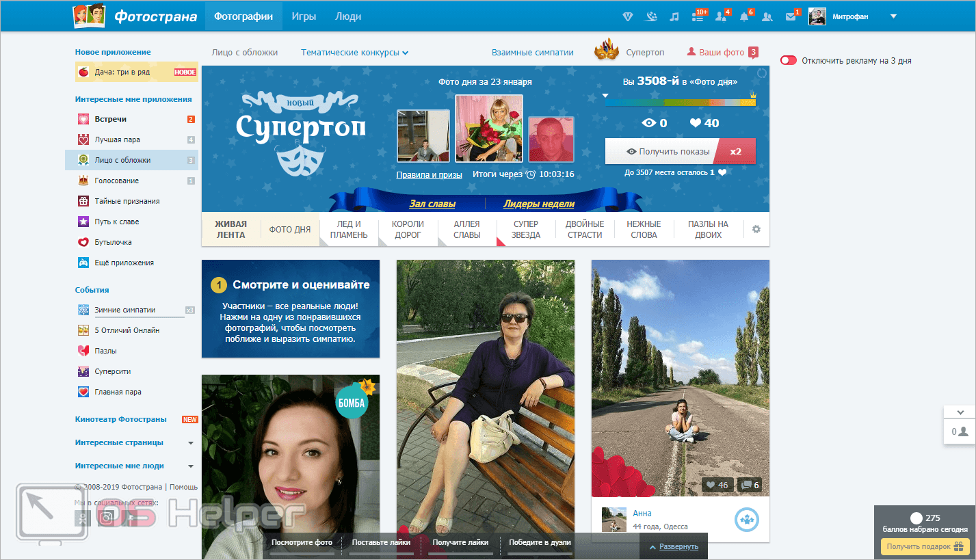Screen dimensions: 976x560
Task: Open Зал славы link
Action: tap(432, 204)
